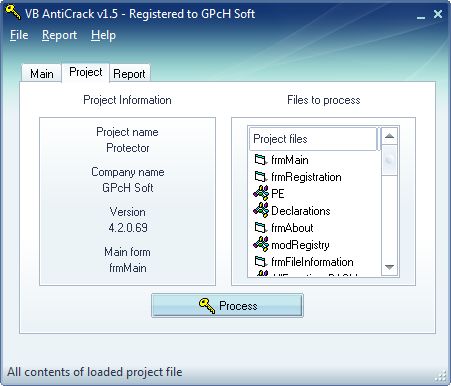Click the PE module icon
451x386 pixels.
(x=261, y=193)
